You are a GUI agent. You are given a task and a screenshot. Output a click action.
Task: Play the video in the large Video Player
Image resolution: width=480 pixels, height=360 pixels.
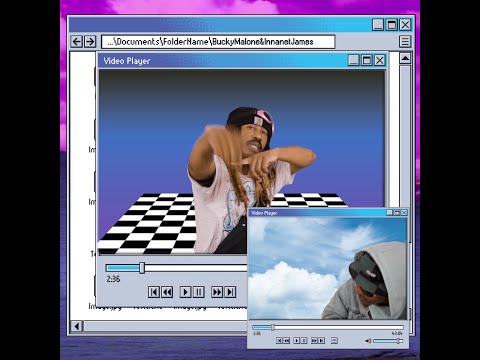[185, 292]
